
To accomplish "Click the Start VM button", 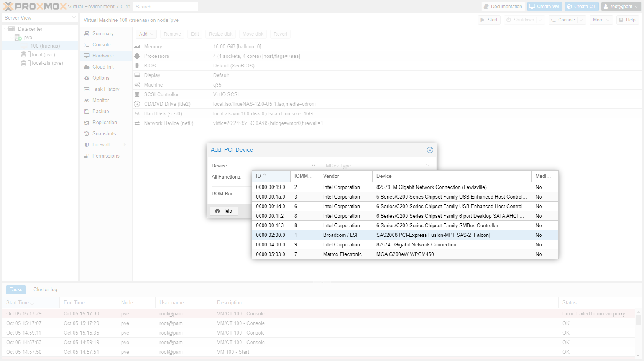I will pos(489,20).
